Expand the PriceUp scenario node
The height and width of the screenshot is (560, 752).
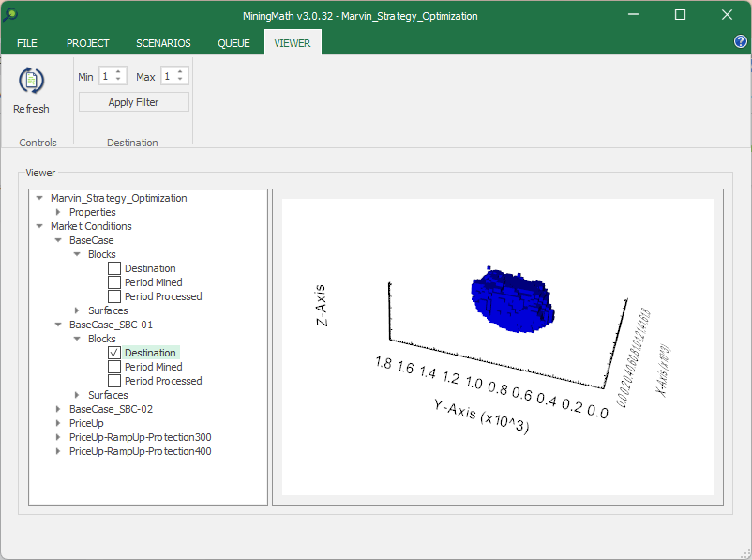click(x=58, y=423)
